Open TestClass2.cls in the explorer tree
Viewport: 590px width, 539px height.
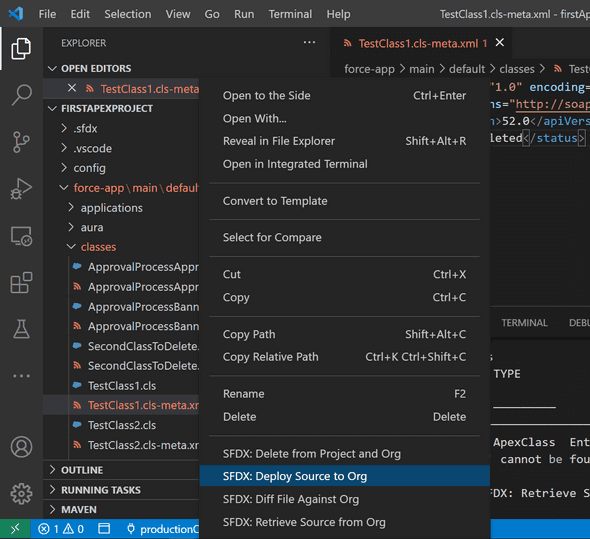(x=122, y=425)
